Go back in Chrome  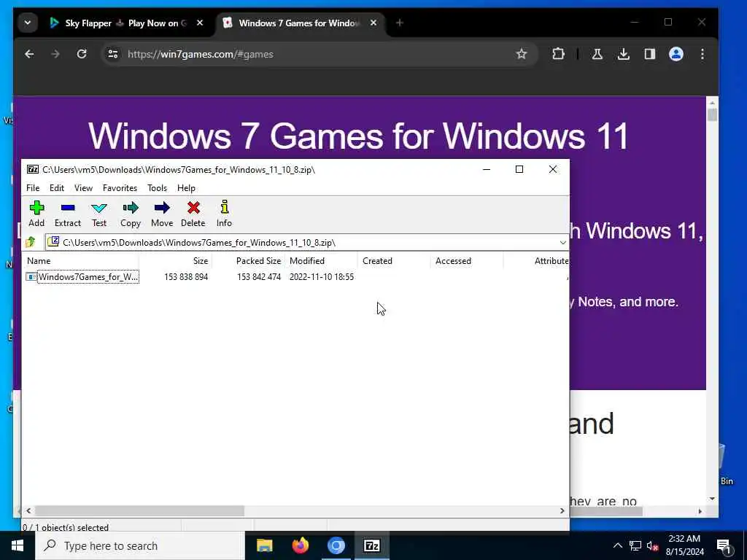click(x=29, y=54)
